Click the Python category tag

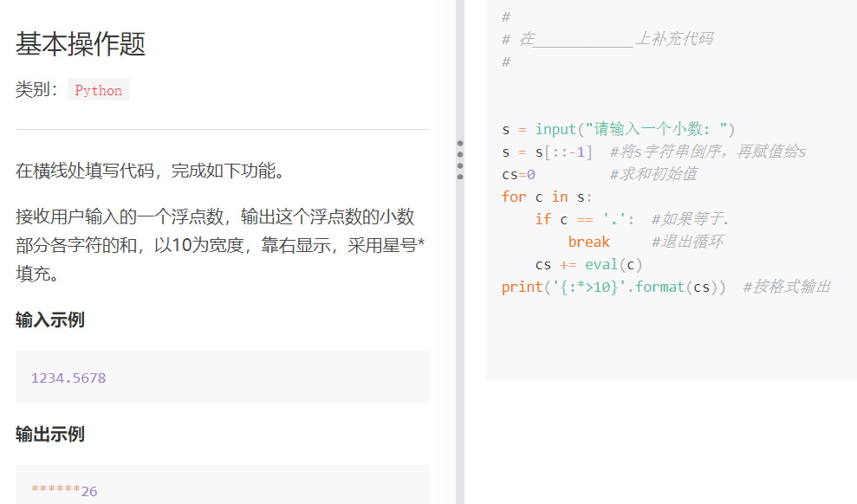(98, 89)
